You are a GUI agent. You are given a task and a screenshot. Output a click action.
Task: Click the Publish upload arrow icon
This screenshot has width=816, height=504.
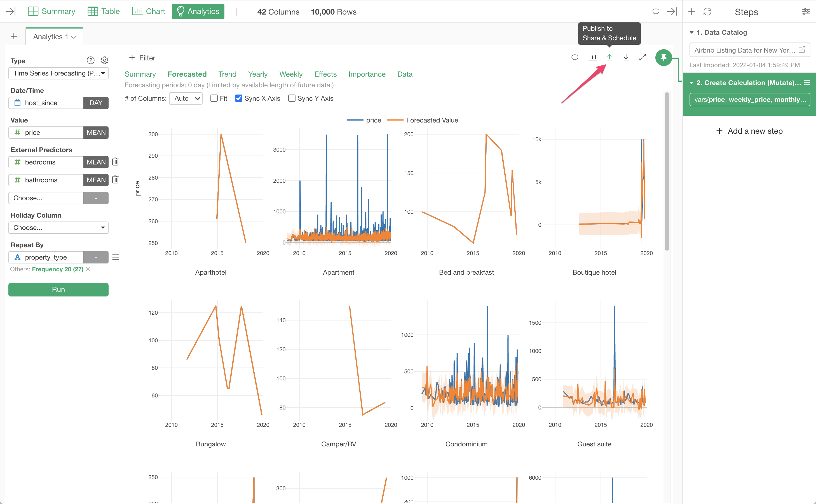coord(609,57)
